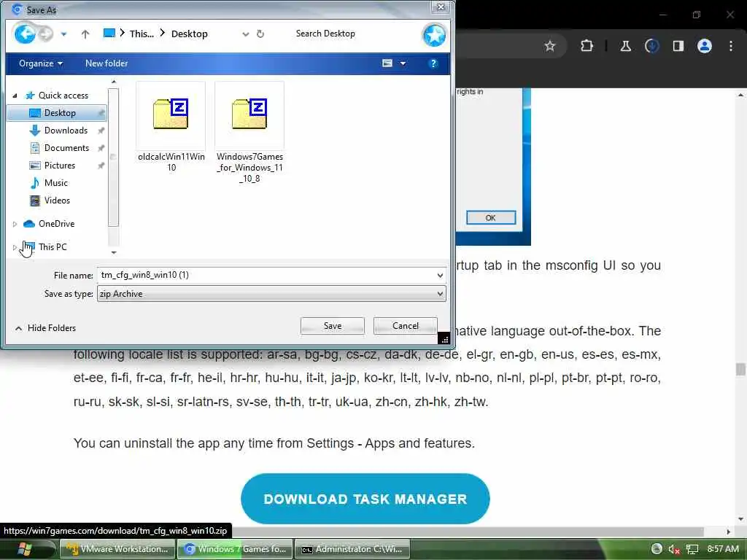Image resolution: width=747 pixels, height=560 pixels.
Task: Open Chrome Labs flask icon
Action: pos(625,46)
